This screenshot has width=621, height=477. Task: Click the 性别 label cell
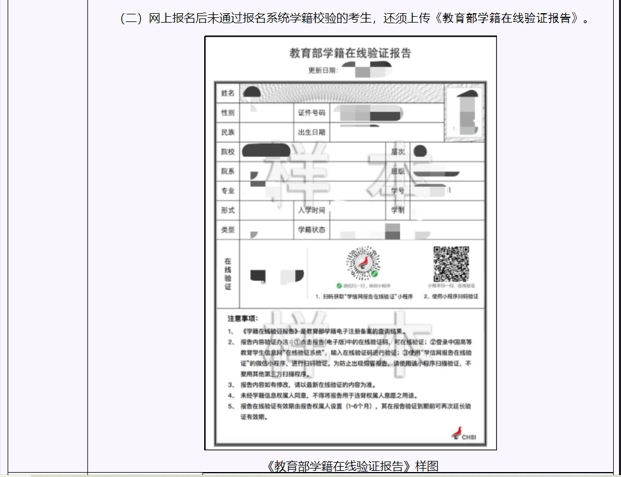(228, 113)
